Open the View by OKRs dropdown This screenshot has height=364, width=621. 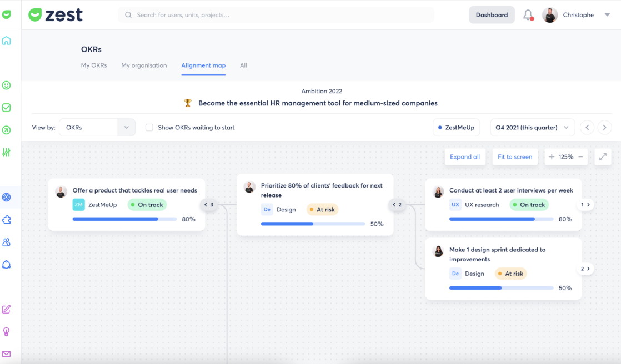pyautogui.click(x=97, y=128)
